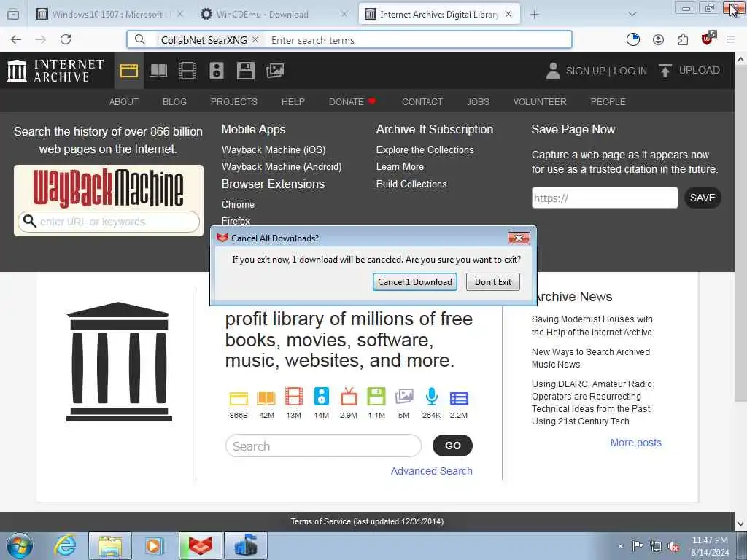Open the images icon in navbar

click(x=275, y=71)
